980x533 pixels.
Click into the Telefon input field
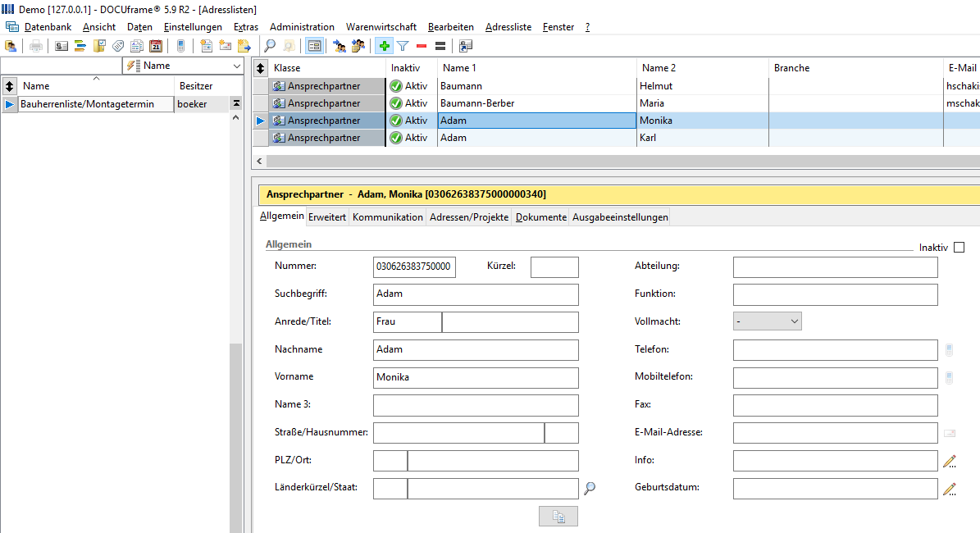coord(835,350)
